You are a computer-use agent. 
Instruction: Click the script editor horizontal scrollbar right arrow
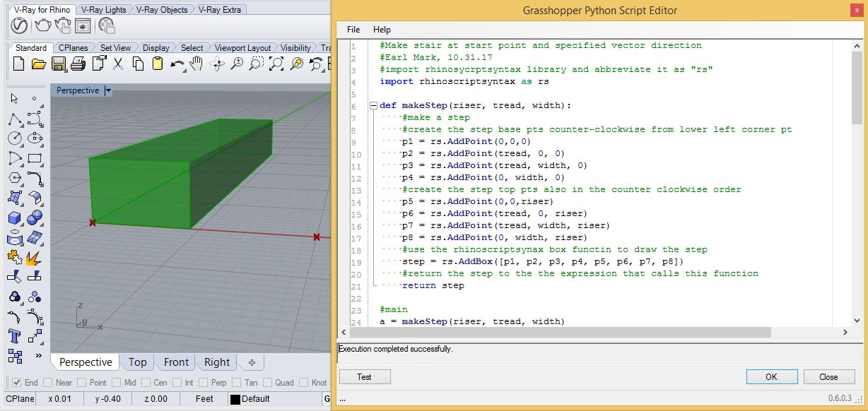845,333
